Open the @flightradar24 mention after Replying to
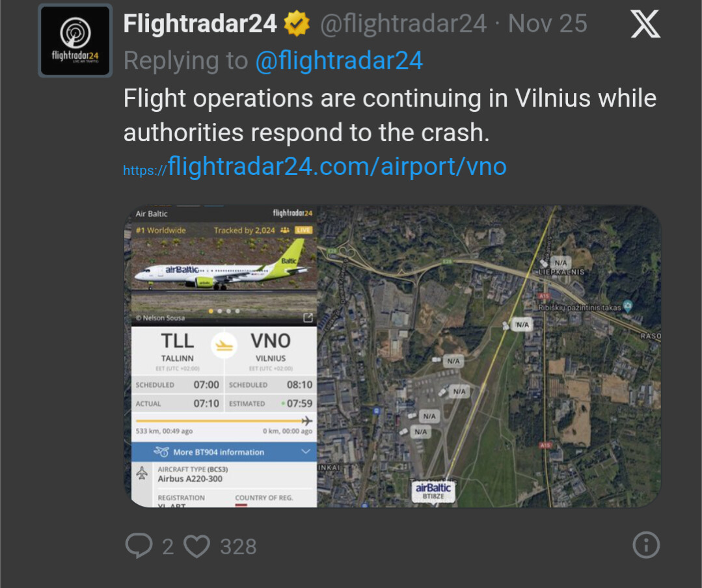The width and height of the screenshot is (702, 588). click(x=338, y=61)
